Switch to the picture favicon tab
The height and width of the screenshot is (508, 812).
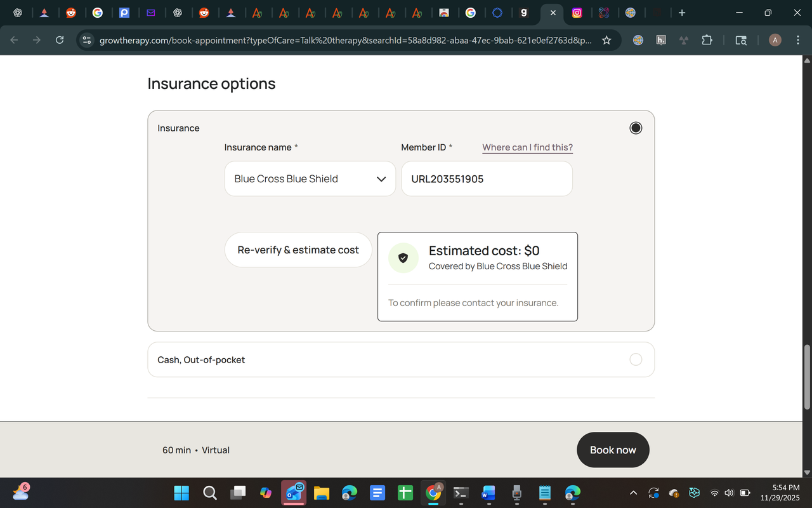[x=444, y=13]
